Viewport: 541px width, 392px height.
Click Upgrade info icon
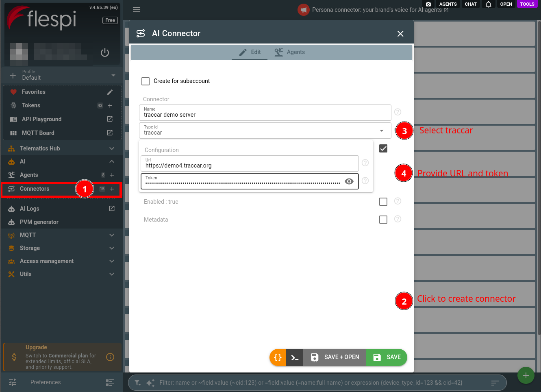(110, 357)
